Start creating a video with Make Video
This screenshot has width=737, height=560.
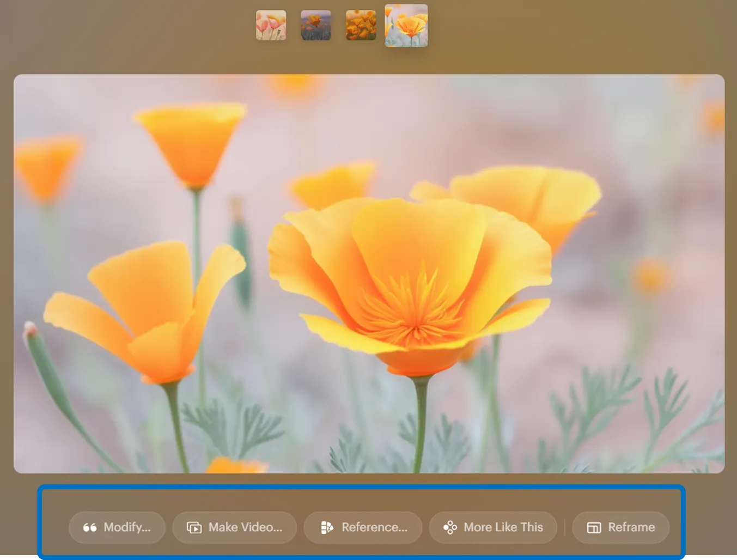[x=234, y=527]
